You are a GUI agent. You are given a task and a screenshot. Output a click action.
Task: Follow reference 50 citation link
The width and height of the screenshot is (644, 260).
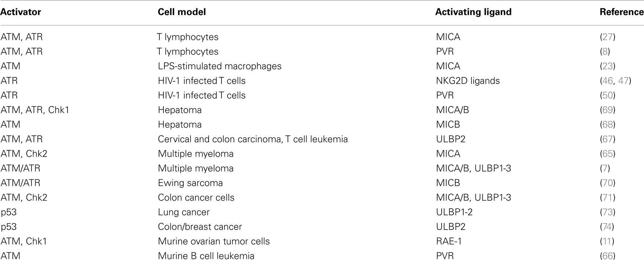tap(608, 95)
